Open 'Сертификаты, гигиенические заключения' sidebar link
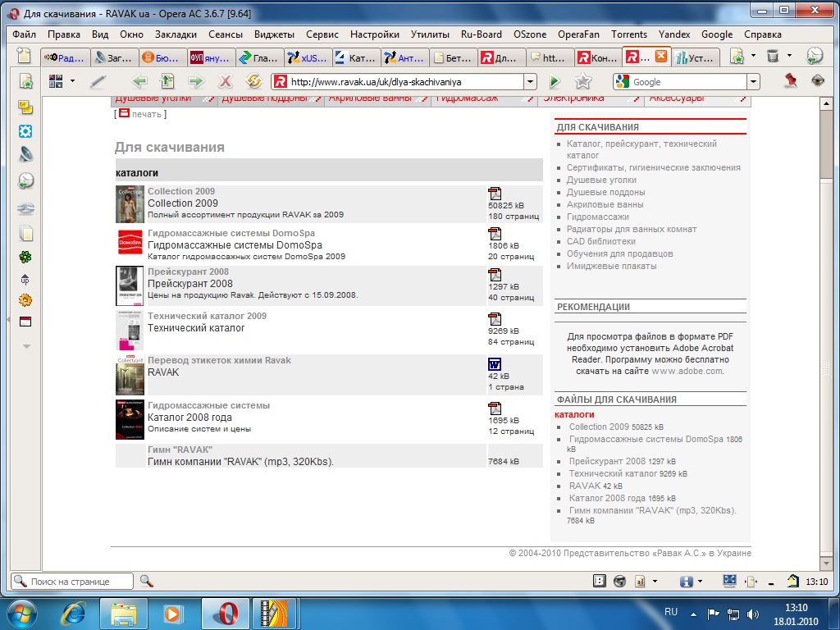Screen dimensions: 840x630 (654, 167)
